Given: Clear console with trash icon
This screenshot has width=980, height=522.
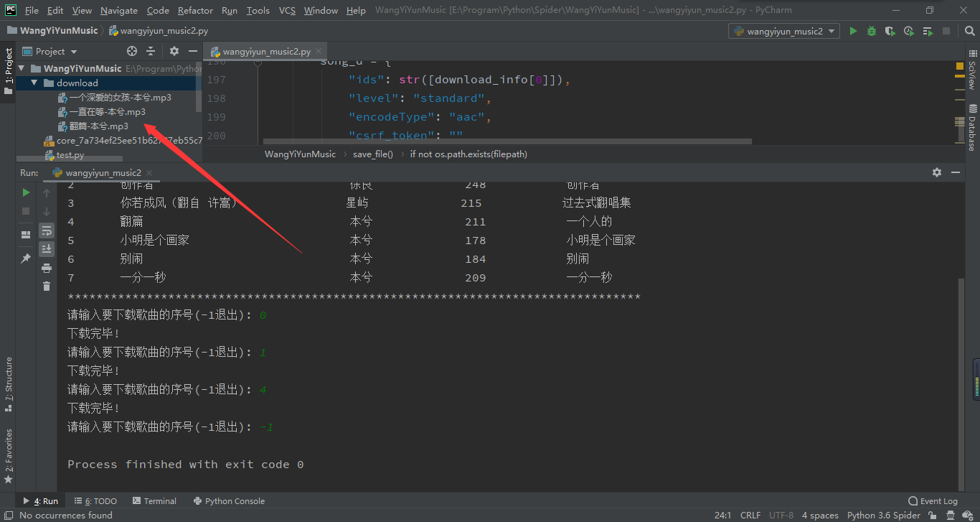Looking at the screenshot, I should pyautogui.click(x=47, y=286).
